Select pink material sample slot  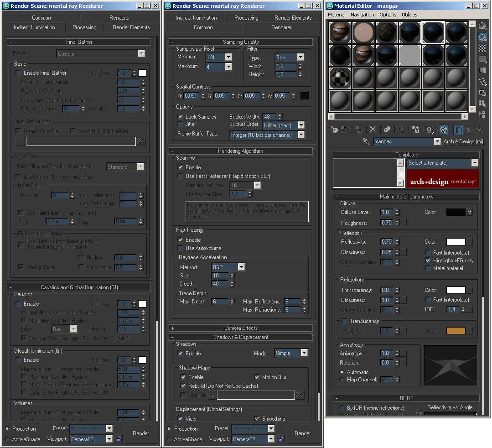(363, 32)
